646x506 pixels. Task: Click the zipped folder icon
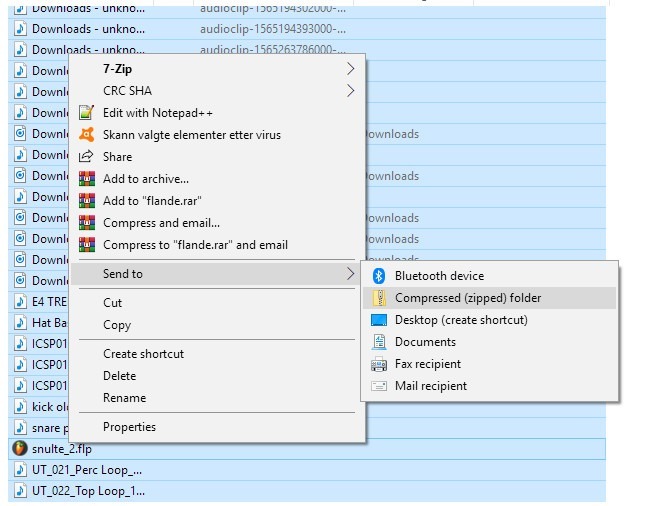[379, 298]
